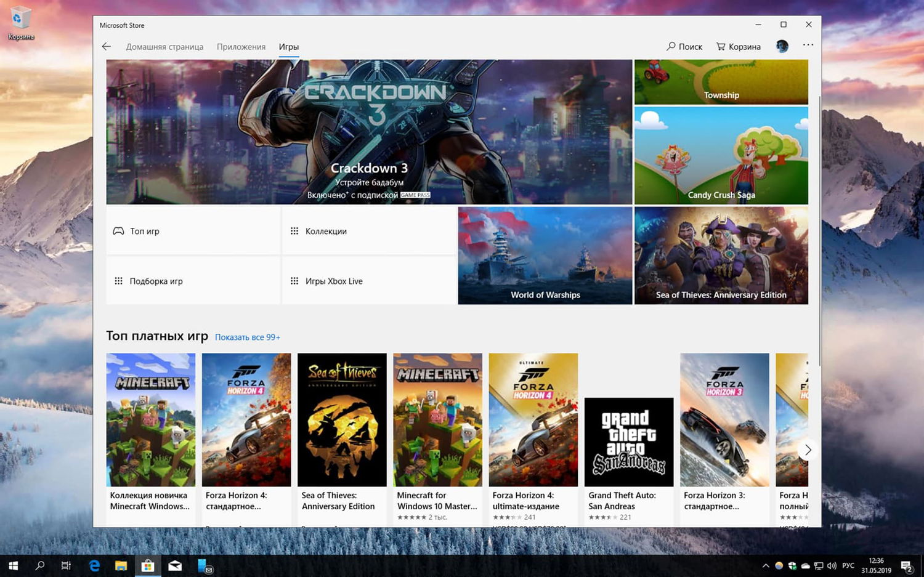The height and width of the screenshot is (577, 924).
Task: Click the user account avatar
Action: pyautogui.click(x=782, y=46)
